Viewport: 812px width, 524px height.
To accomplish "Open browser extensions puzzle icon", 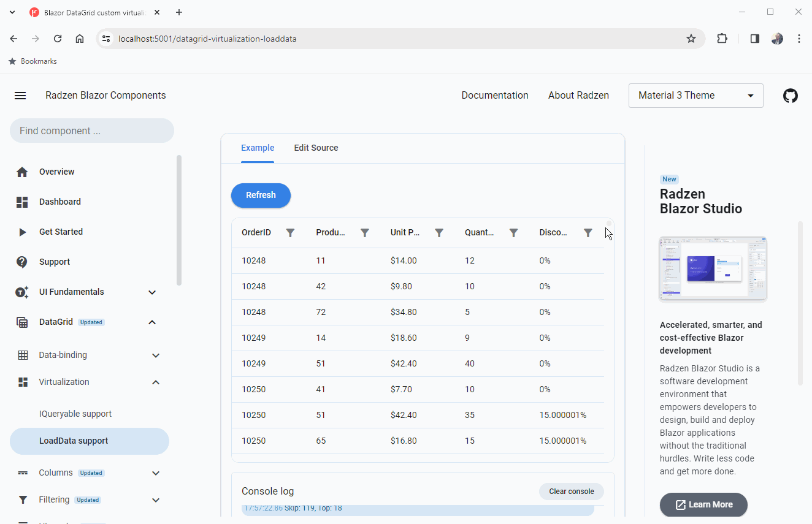I will [722, 39].
